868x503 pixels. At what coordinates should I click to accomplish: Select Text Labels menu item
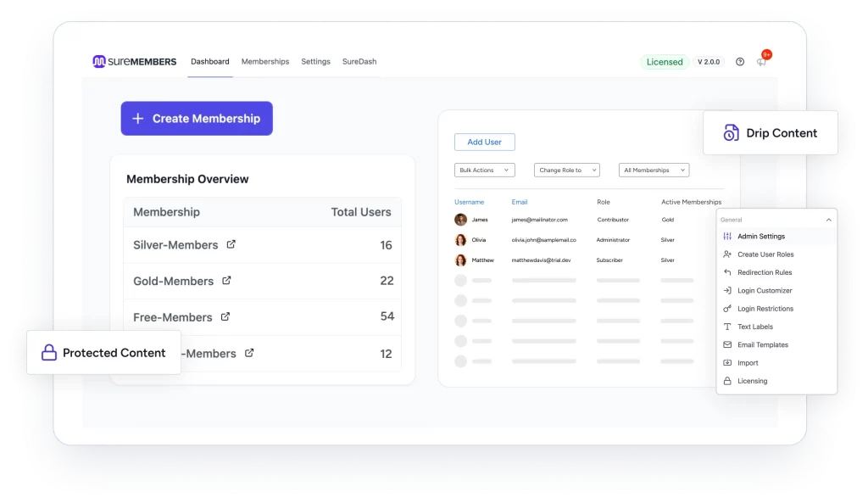click(777, 327)
